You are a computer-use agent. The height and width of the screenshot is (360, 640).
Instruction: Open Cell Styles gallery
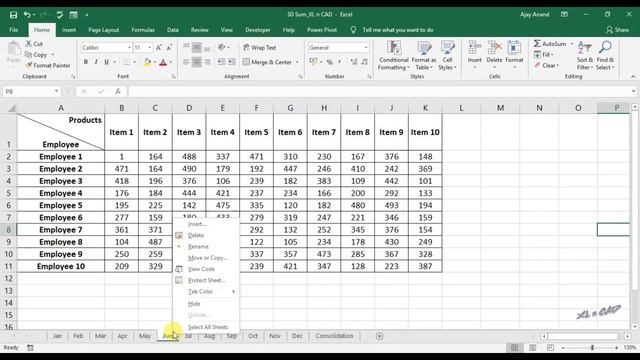(x=447, y=55)
